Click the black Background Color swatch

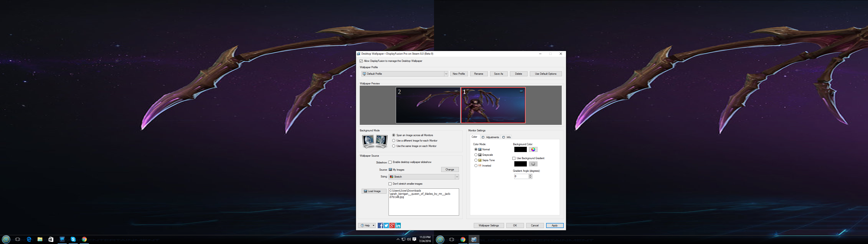(x=520, y=149)
